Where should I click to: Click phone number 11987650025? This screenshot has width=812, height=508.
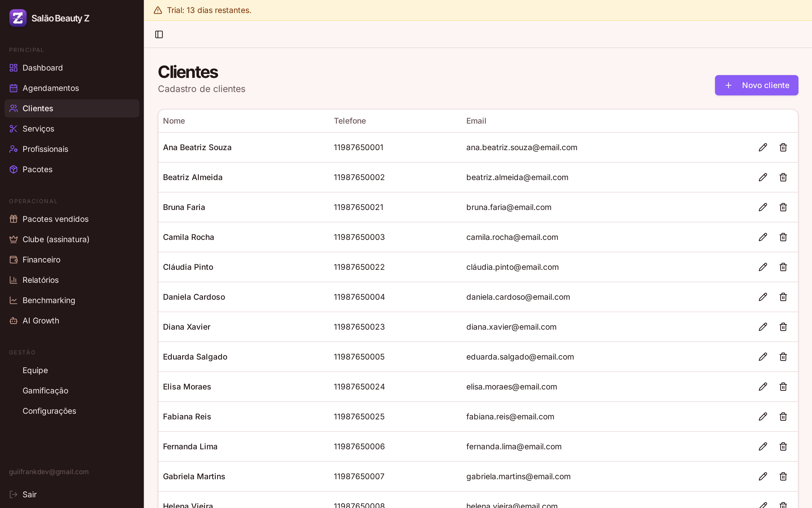[359, 417]
